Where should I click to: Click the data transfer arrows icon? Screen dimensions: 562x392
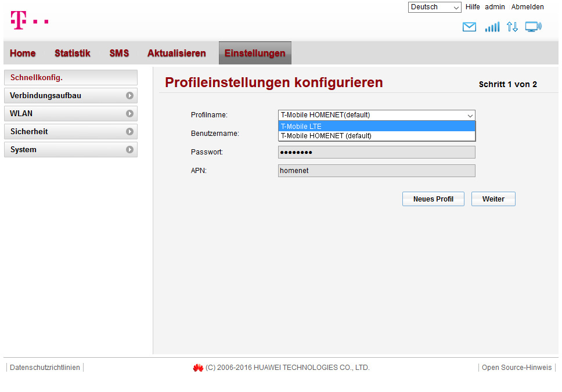tap(512, 27)
